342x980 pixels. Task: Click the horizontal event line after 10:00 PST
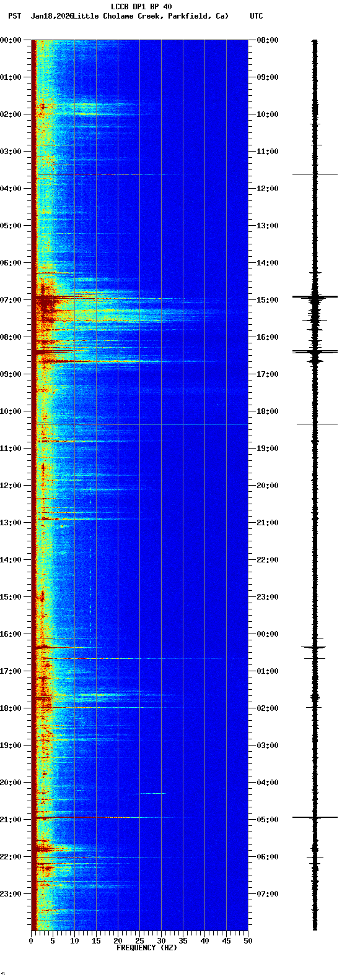[x=139, y=424]
